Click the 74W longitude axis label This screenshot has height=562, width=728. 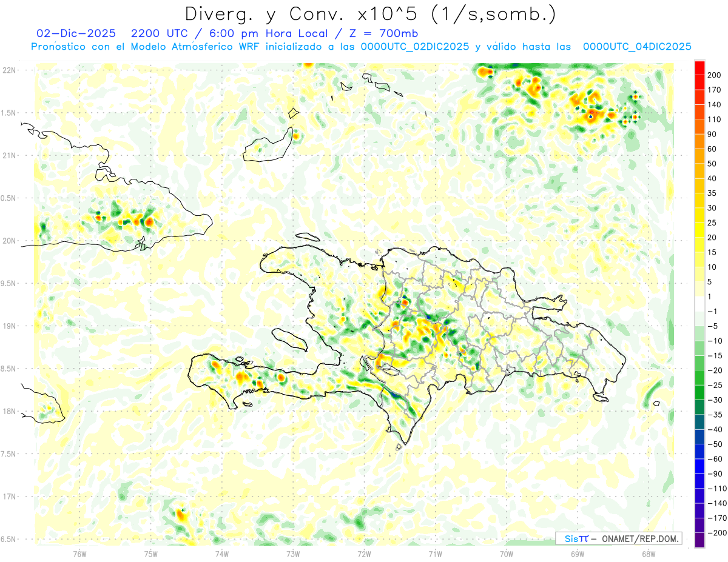tap(221, 553)
